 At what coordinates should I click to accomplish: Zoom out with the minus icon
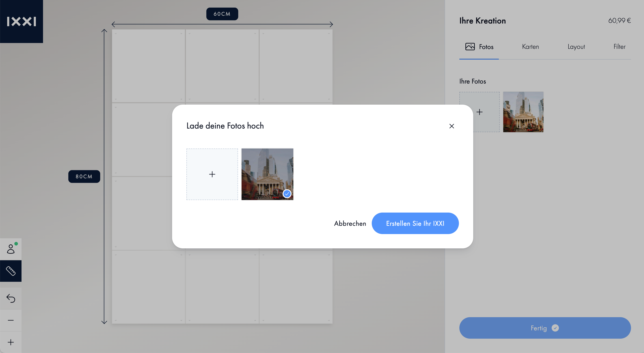[x=11, y=320]
